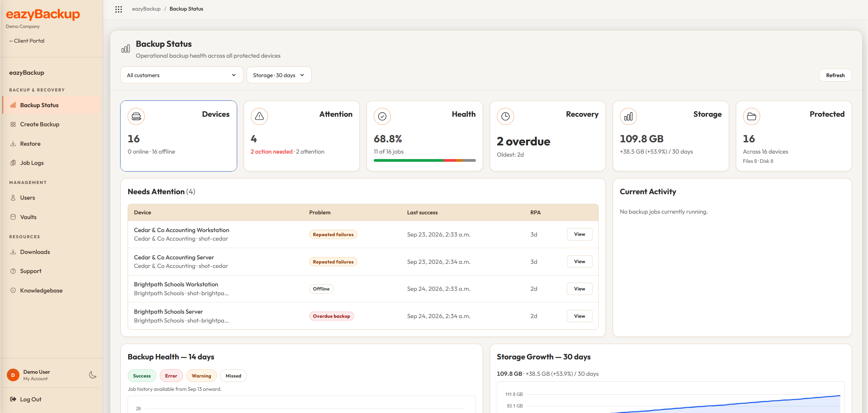Click the Recovery clock icon
This screenshot has height=413, width=868.
pos(506,116)
